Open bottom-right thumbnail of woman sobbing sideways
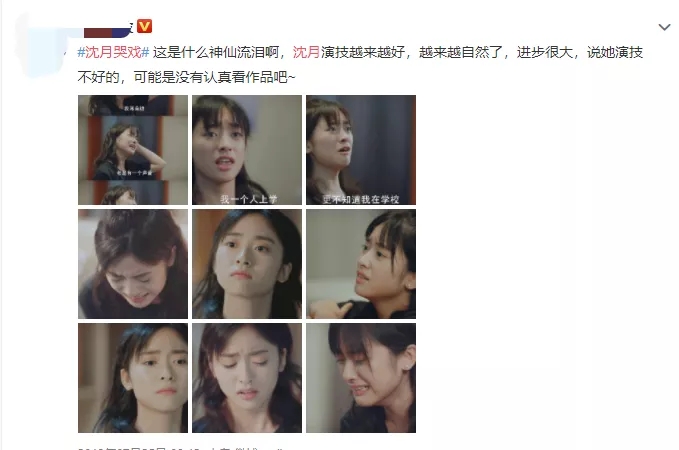The height and width of the screenshot is (450, 679). pyautogui.click(x=361, y=378)
